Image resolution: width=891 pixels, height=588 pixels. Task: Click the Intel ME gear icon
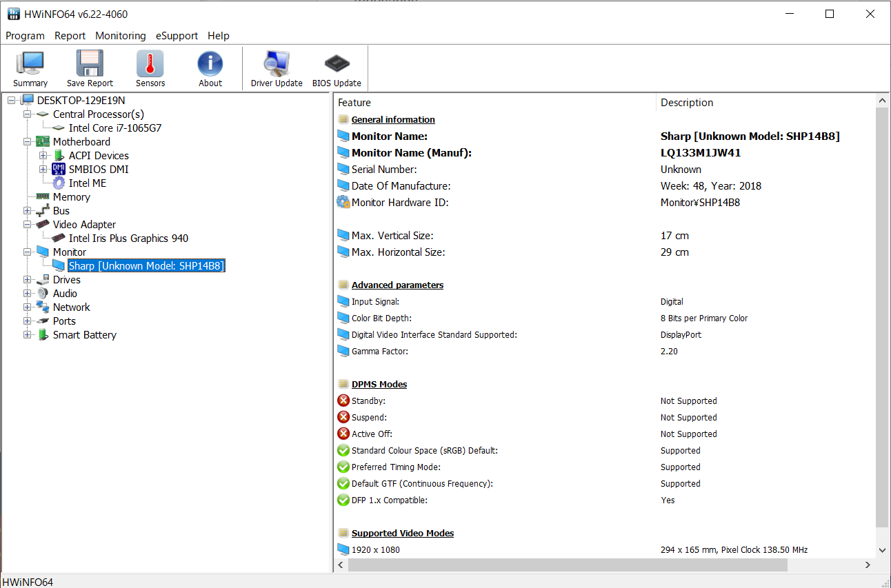59,183
